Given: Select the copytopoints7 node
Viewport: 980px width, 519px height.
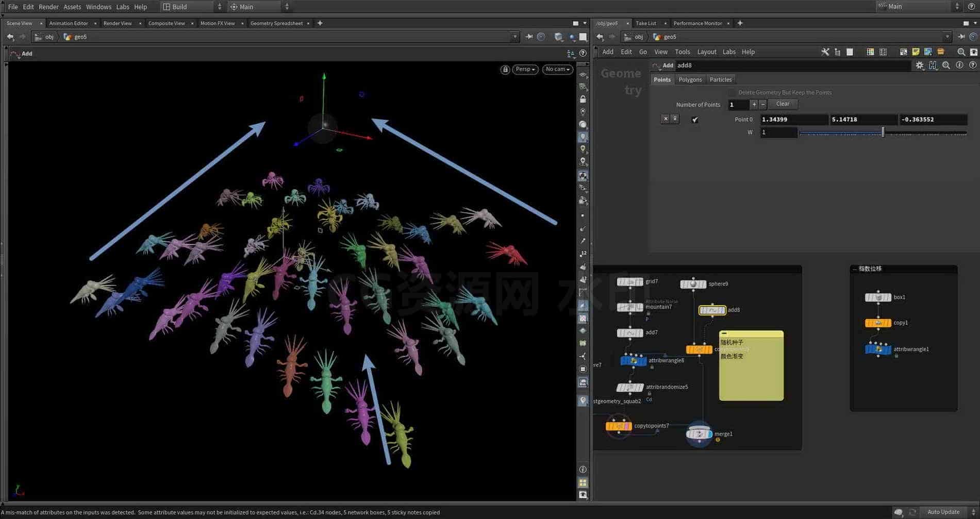Looking at the screenshot, I should pyautogui.click(x=618, y=426).
